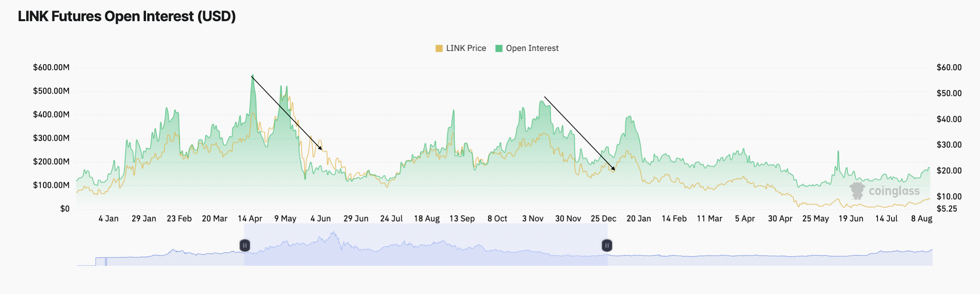
Task: Click the $40.00 price axis label
Action: 949,119
